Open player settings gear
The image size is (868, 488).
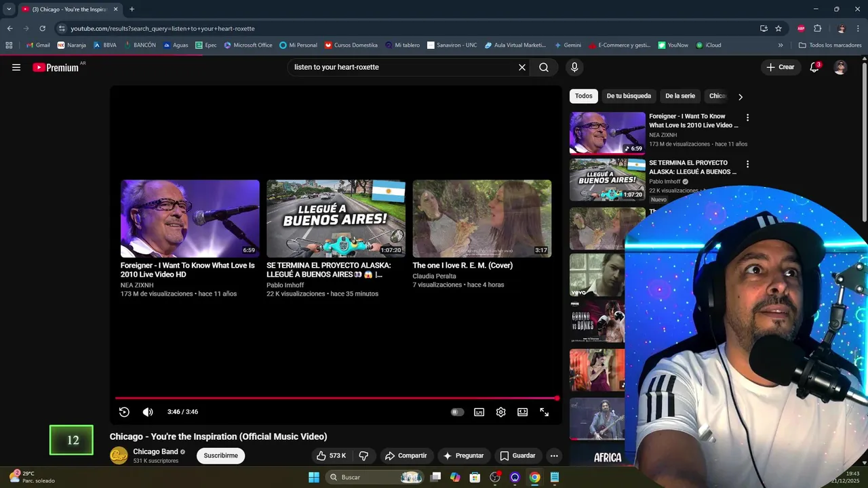click(500, 412)
